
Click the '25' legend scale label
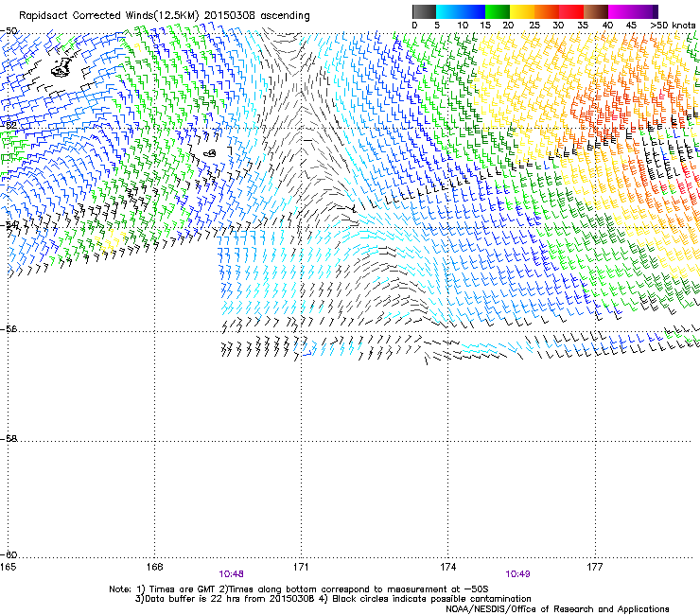click(534, 26)
